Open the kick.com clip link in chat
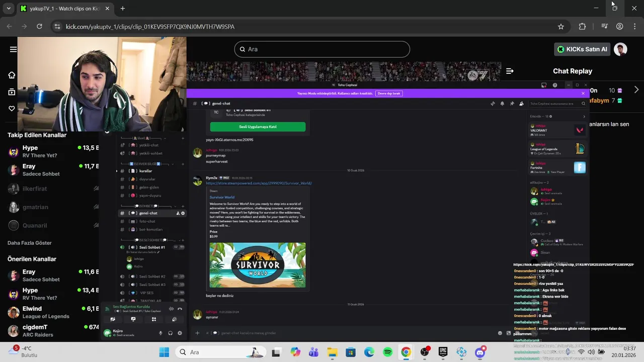 [x=573, y=264]
